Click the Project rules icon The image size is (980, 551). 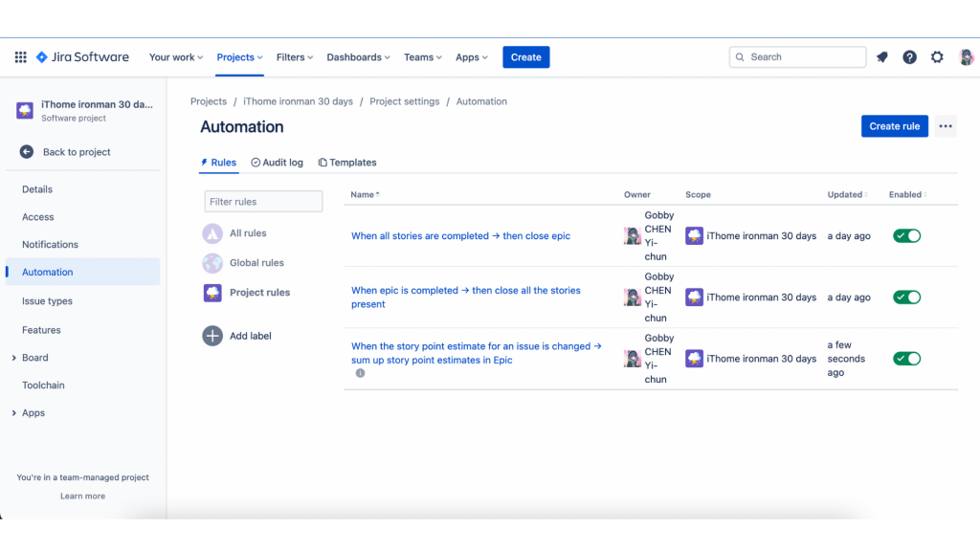pos(212,293)
